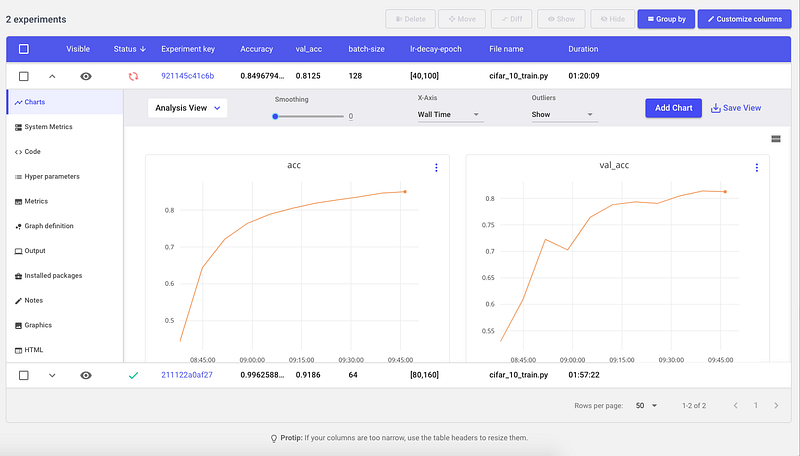The width and height of the screenshot is (800, 456).
Task: Click the Smoothing slider handle
Action: click(275, 116)
